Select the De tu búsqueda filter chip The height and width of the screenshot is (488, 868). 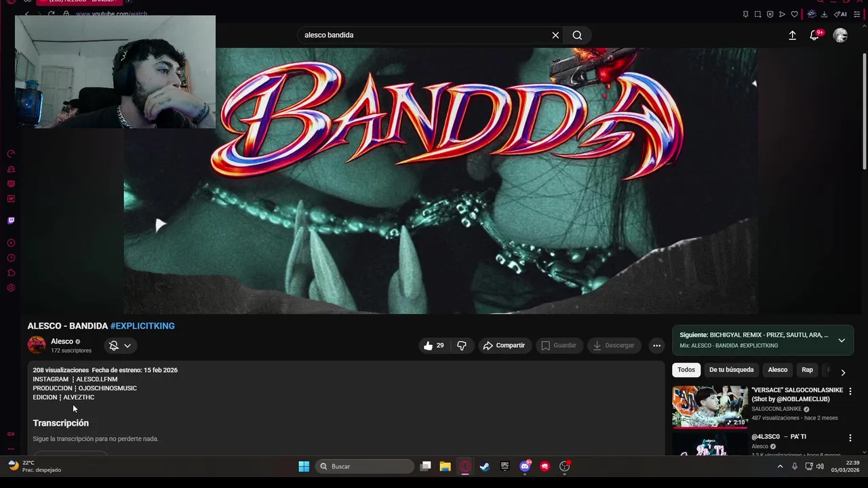(731, 370)
